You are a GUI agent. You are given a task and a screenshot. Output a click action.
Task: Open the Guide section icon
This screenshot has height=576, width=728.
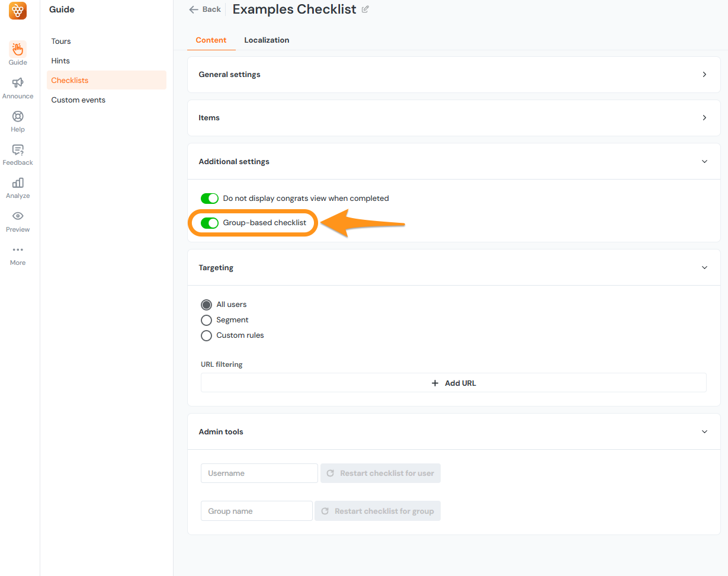[18, 49]
